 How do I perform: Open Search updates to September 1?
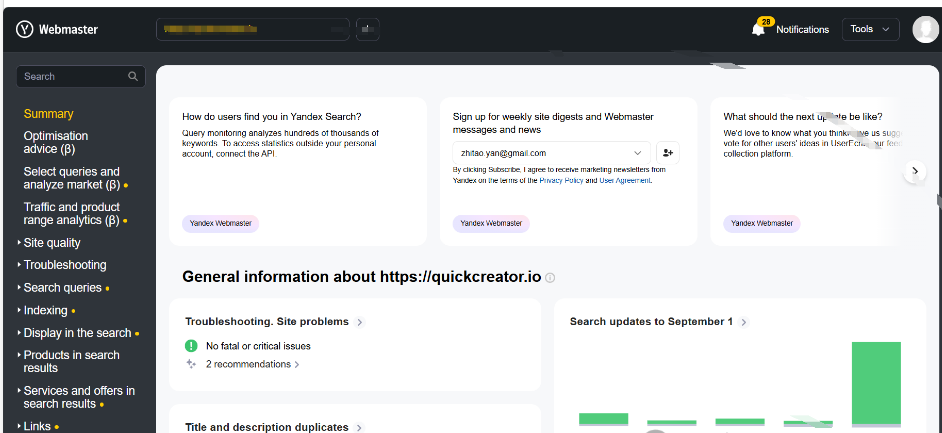click(651, 322)
